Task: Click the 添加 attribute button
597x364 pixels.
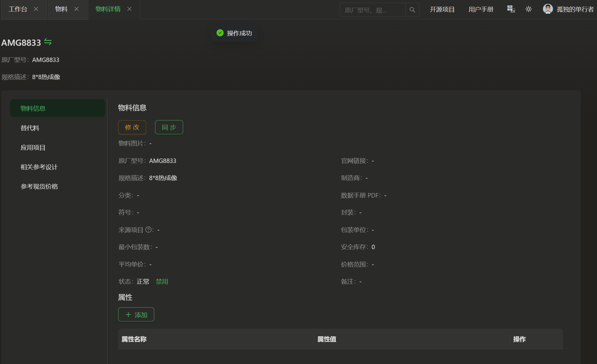Action: pos(136,315)
